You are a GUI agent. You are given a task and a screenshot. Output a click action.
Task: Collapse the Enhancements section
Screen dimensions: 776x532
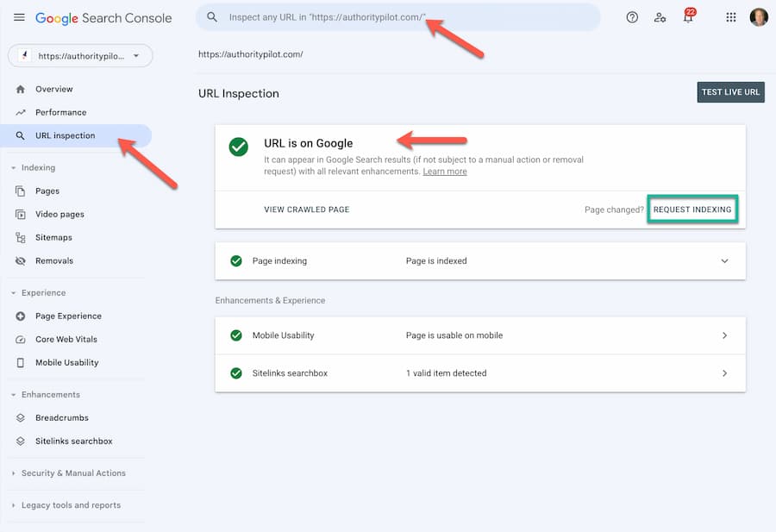(x=14, y=395)
